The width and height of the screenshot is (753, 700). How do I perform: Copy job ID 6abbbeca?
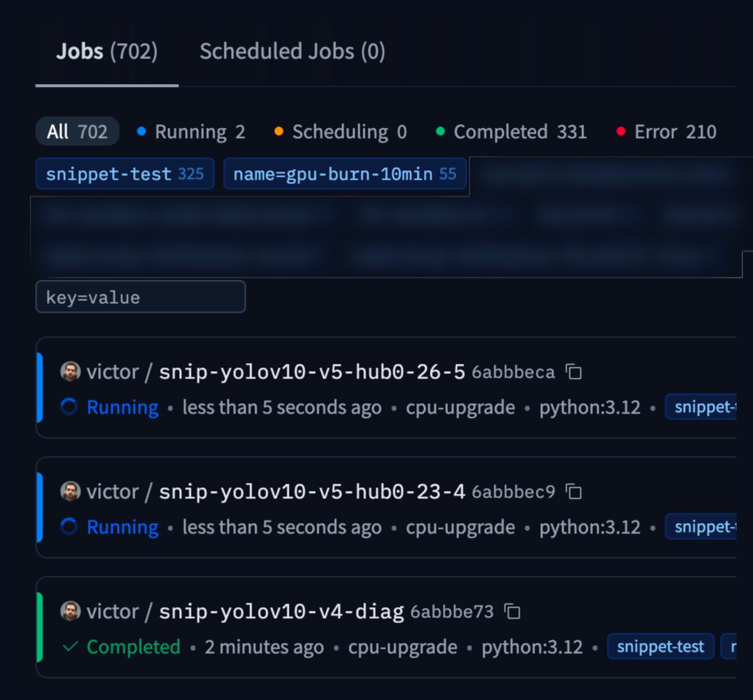click(x=573, y=372)
